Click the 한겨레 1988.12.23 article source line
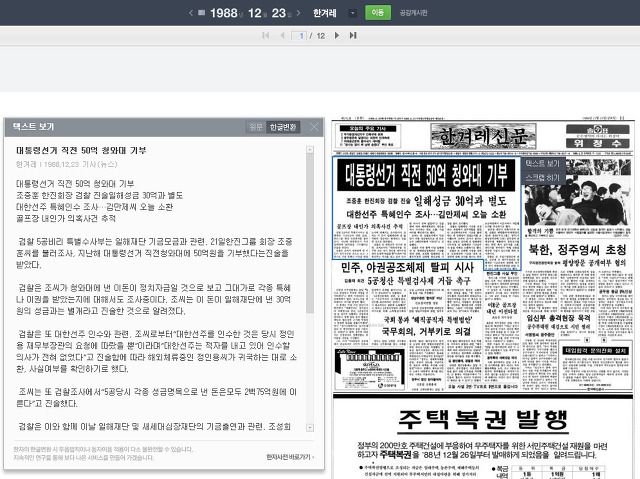Viewport: 640px width, 479px height. click(x=67, y=164)
